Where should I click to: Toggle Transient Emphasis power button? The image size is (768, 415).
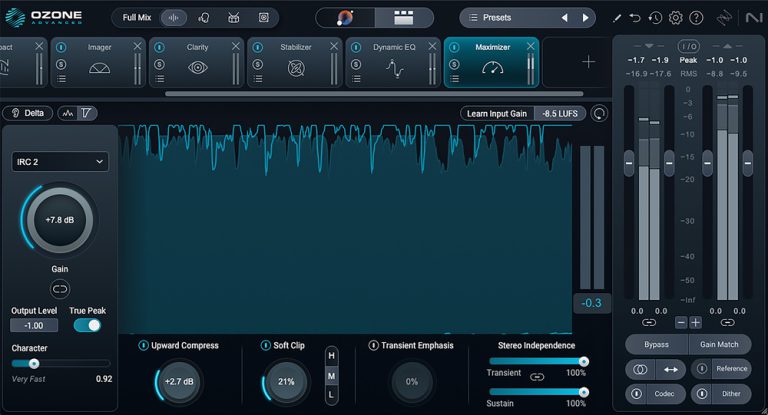coord(373,345)
